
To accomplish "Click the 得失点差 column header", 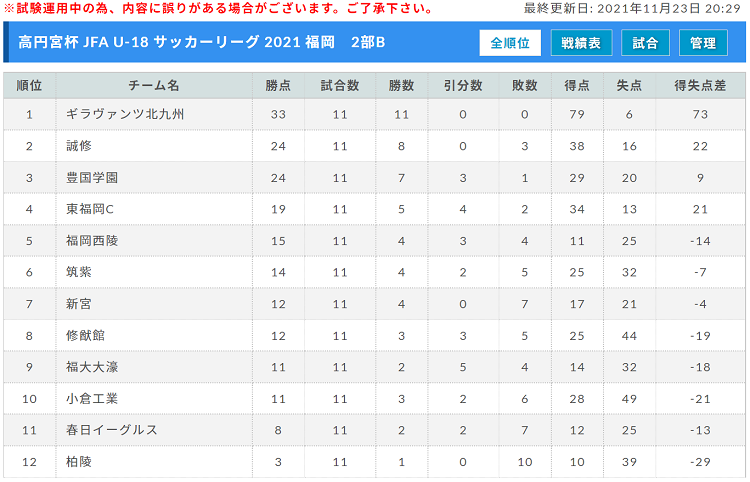I will pos(700,86).
